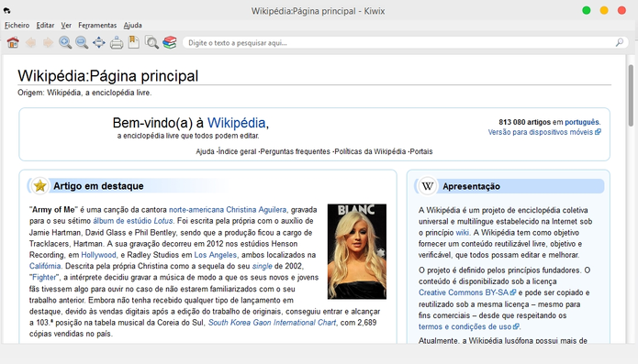The height and width of the screenshot is (364, 638).
Task: Click the Wikipédia:Página principal page title
Action: [107, 76]
